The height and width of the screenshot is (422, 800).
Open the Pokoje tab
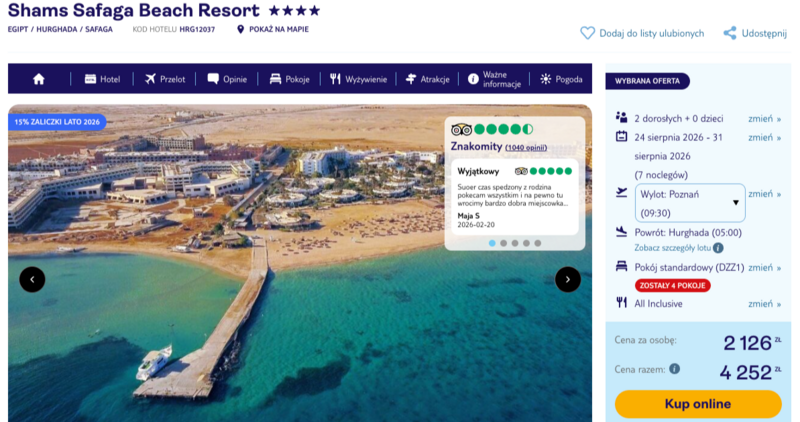(289, 79)
